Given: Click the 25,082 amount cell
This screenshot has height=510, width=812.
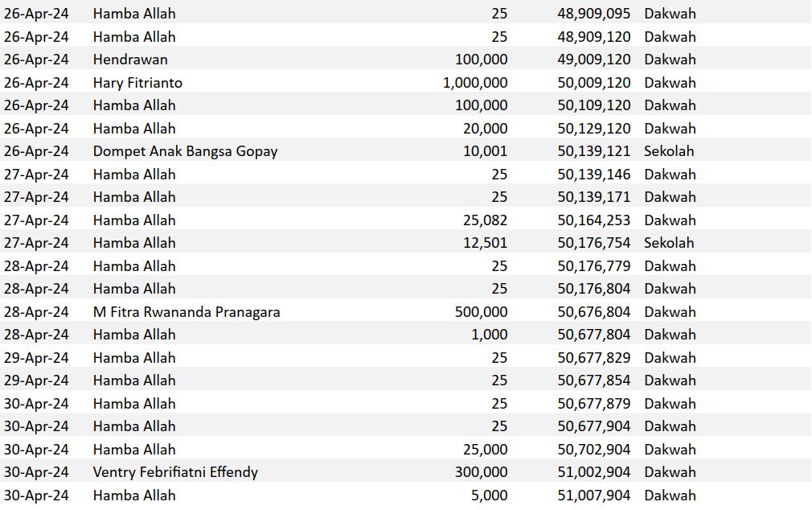Looking at the screenshot, I should pyautogui.click(x=485, y=220).
